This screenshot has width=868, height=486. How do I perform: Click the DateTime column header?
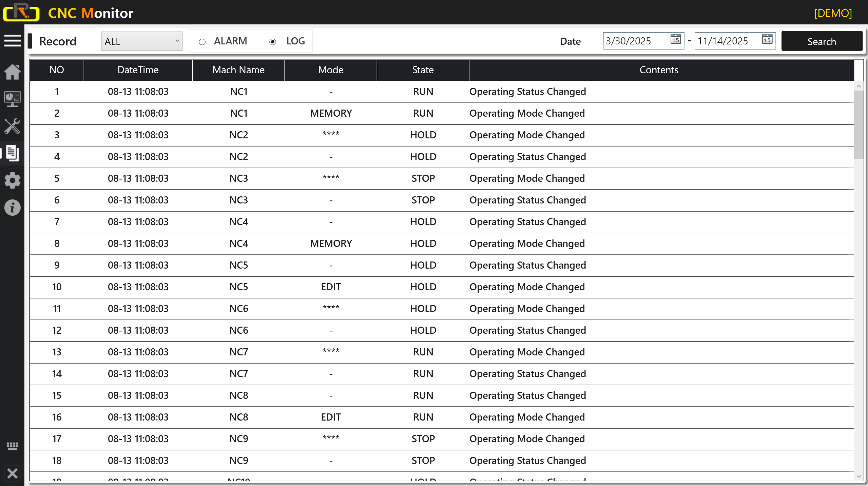(x=138, y=70)
